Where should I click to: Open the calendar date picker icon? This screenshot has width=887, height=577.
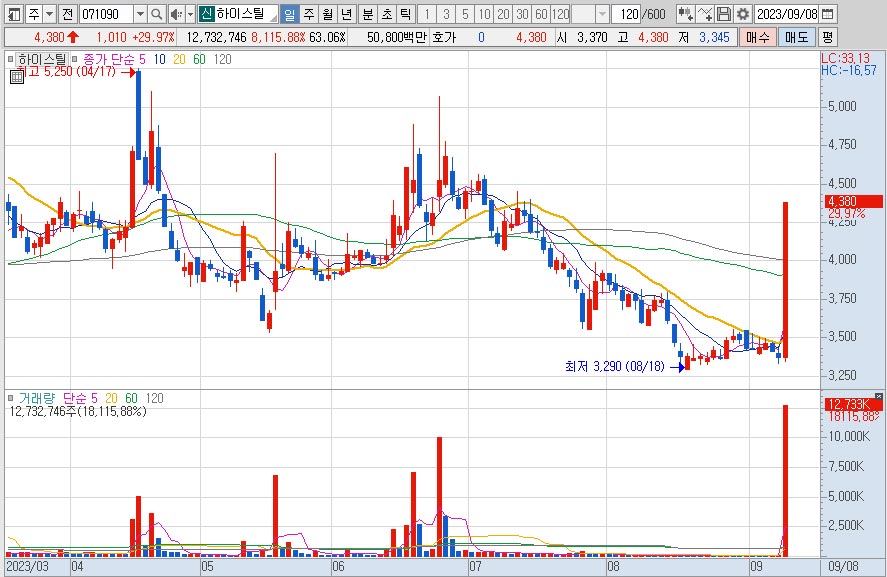826,14
